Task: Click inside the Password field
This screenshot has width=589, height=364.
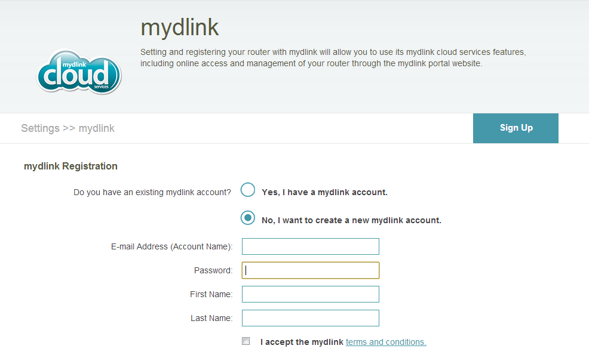Action: [310, 270]
